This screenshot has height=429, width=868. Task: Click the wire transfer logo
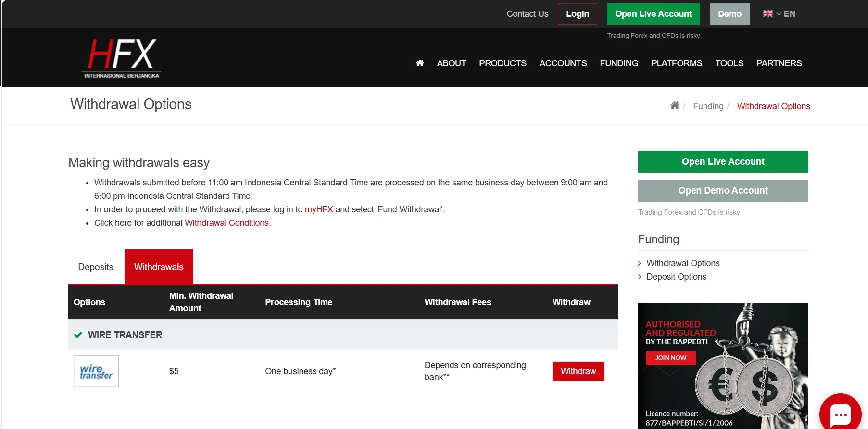pyautogui.click(x=96, y=371)
